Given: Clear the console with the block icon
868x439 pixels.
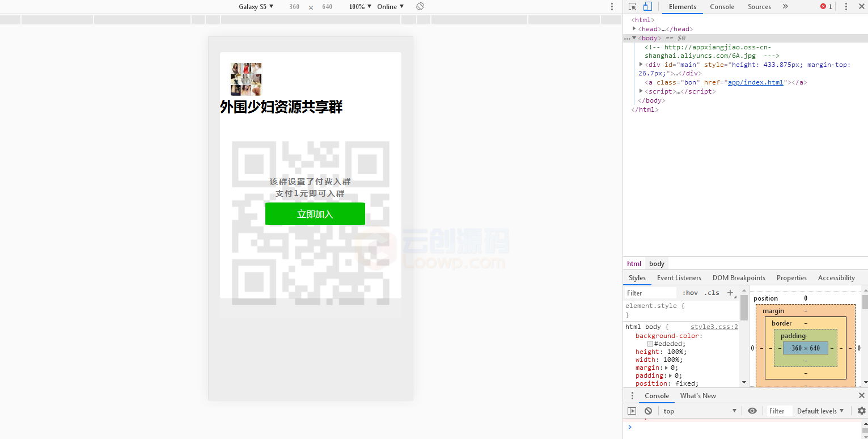Looking at the screenshot, I should [648, 411].
